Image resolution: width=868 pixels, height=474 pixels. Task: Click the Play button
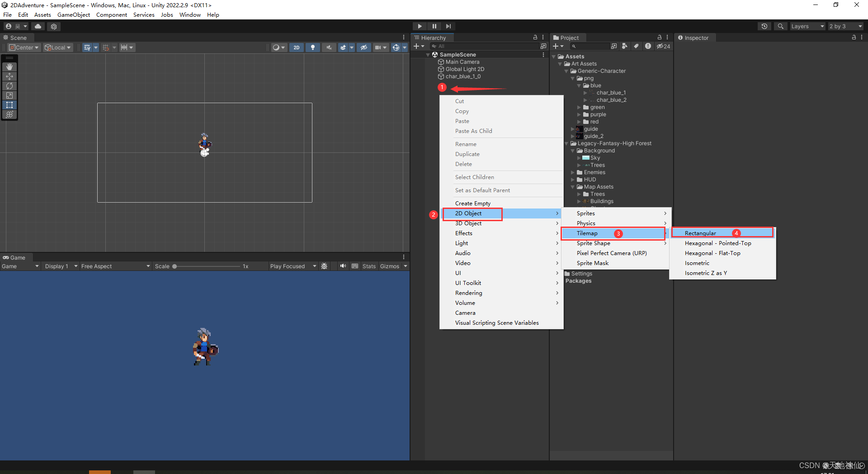click(x=420, y=26)
